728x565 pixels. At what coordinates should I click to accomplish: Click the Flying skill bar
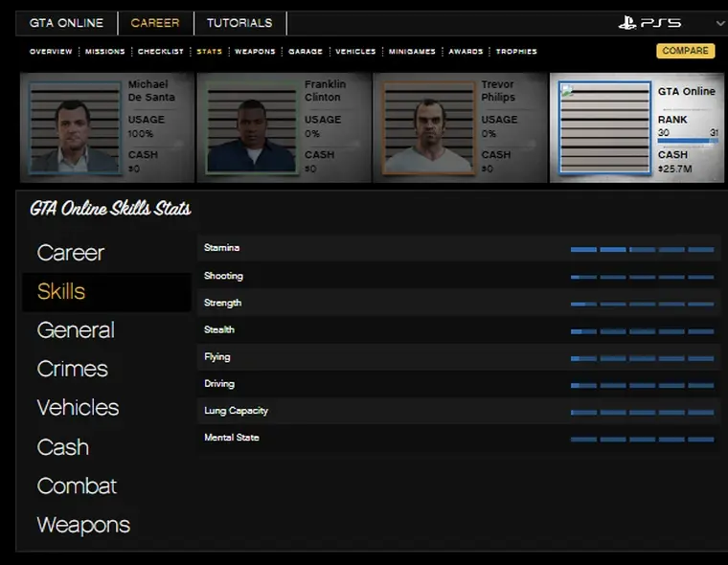pos(642,358)
